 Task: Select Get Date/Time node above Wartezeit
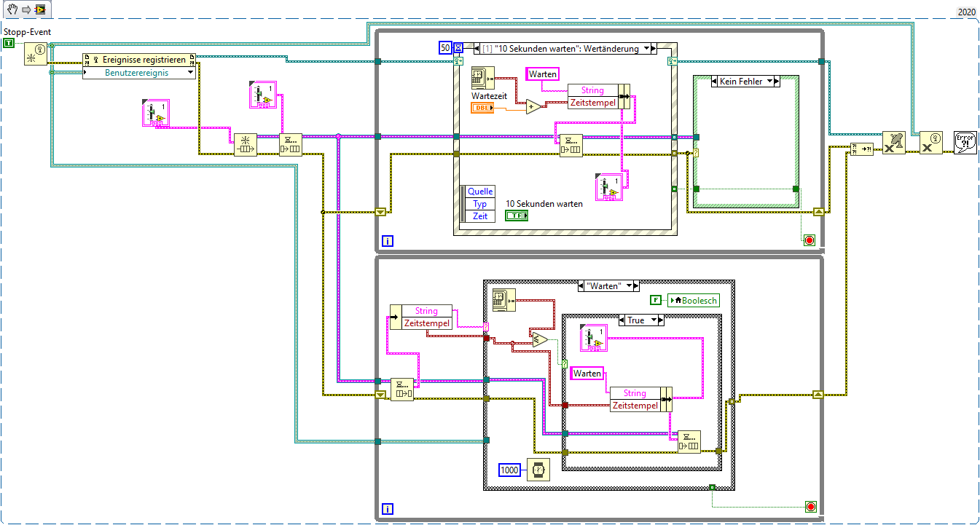tap(482, 76)
